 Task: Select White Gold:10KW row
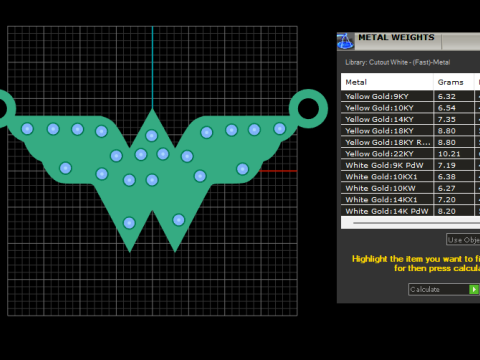click(x=410, y=188)
